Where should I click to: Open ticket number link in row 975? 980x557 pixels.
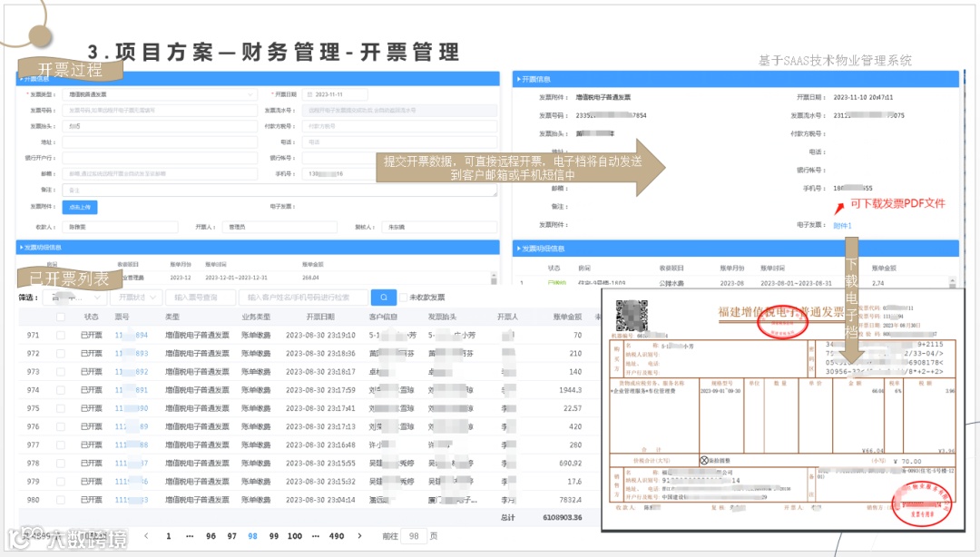click(x=132, y=408)
